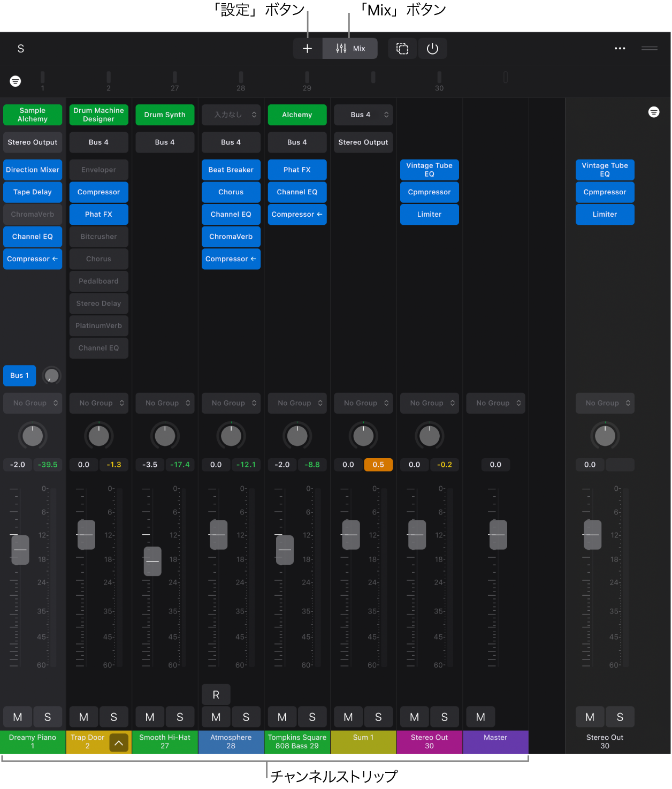Click the S button at top left
Screen dimensions: 672x789
[21, 49]
